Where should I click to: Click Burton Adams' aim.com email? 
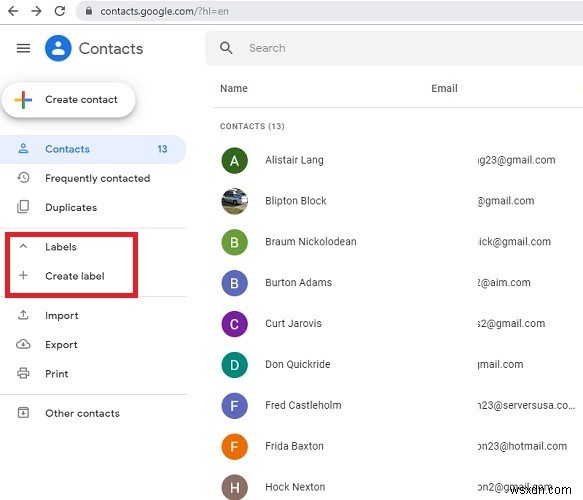[504, 283]
